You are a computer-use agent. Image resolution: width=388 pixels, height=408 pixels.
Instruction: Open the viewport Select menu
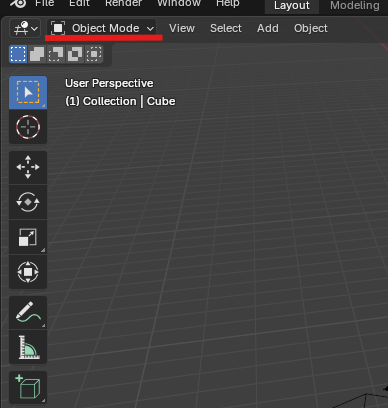pyautogui.click(x=226, y=28)
